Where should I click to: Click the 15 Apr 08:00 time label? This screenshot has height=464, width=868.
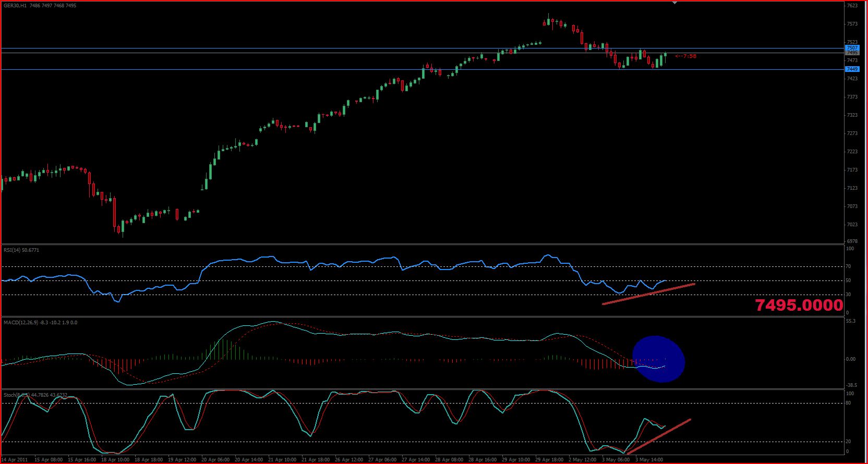coord(49,460)
